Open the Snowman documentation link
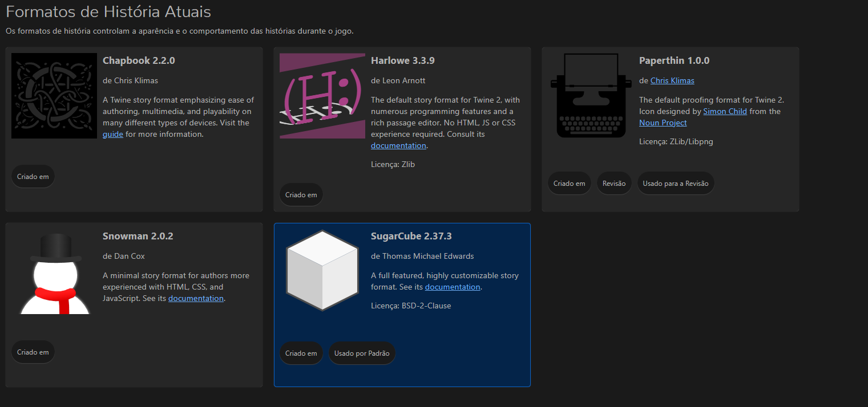 pos(196,298)
